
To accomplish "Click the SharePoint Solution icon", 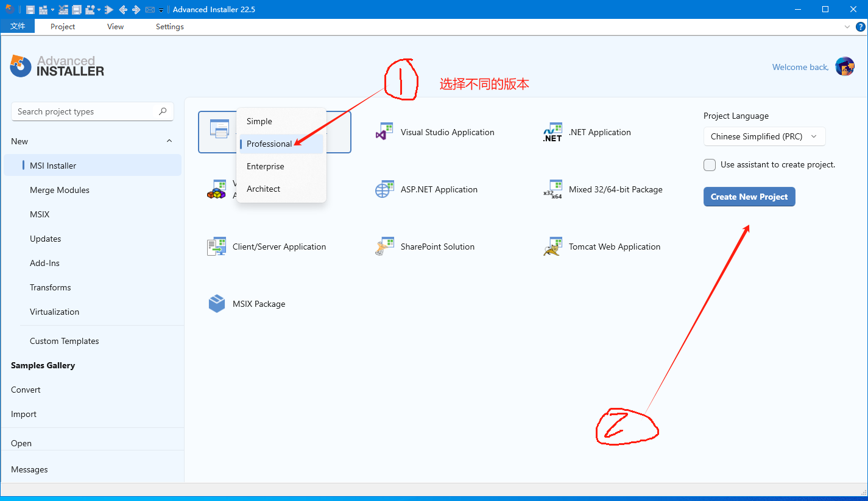I will tap(385, 247).
